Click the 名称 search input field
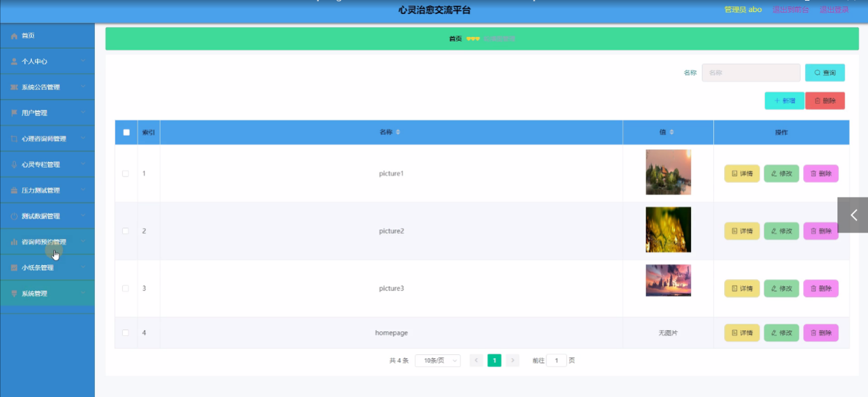This screenshot has height=397, width=868. coord(750,73)
